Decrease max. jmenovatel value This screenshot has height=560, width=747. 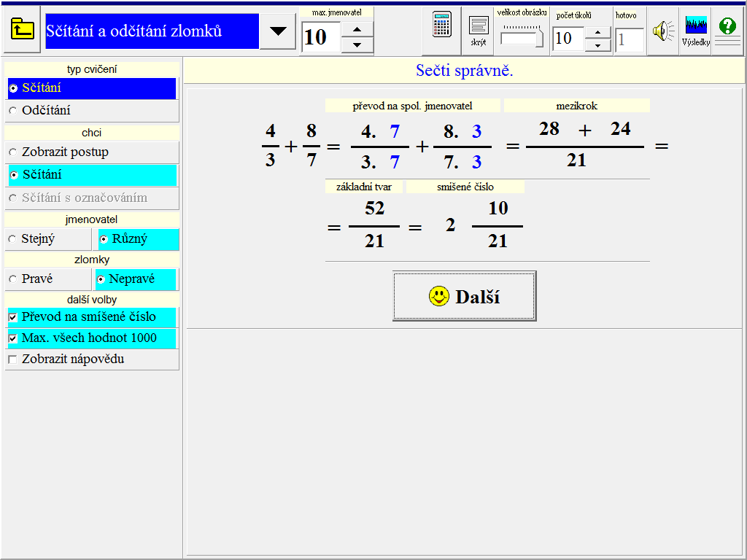click(x=357, y=44)
